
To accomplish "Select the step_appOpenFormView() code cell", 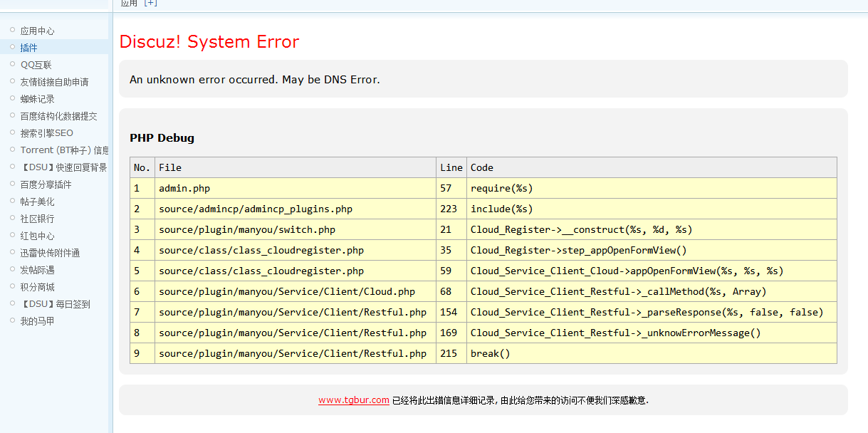I will (652, 250).
